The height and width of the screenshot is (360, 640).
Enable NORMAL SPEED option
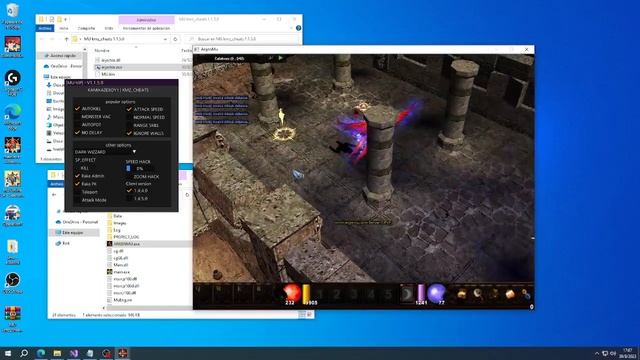(129, 117)
